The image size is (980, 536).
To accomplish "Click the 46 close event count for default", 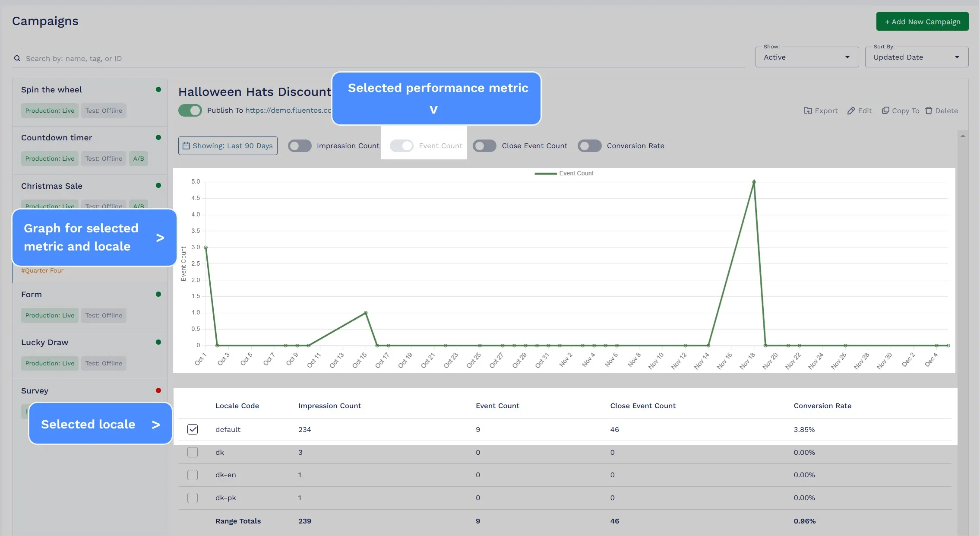I will 614,429.
